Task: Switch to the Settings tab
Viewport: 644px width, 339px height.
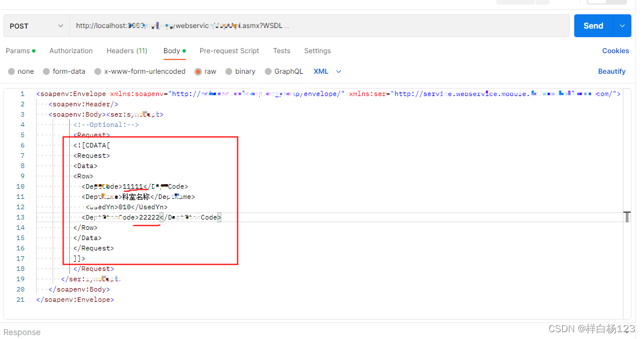Action: [317, 51]
